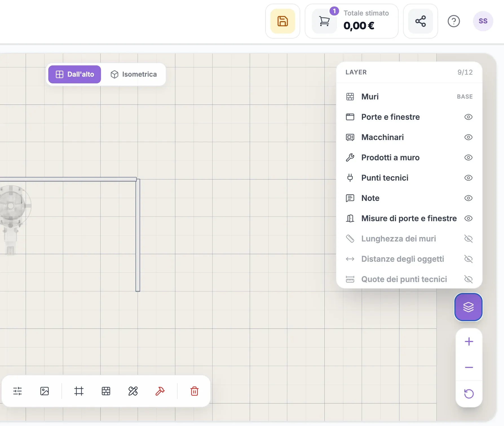The width and height of the screenshot is (504, 426).
Task: Open the help question mark icon
Action: pyautogui.click(x=454, y=21)
